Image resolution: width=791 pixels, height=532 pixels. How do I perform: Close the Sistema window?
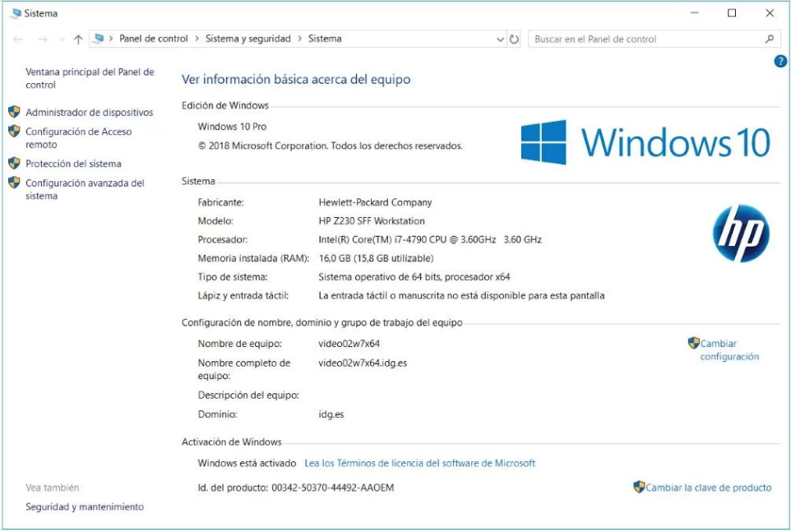pos(770,13)
